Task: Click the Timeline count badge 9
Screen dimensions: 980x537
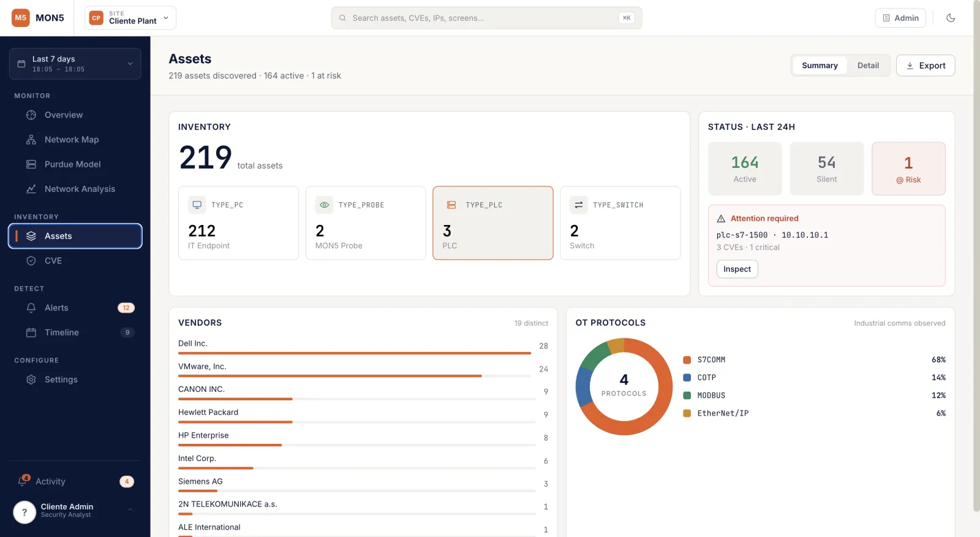Action: tap(127, 332)
